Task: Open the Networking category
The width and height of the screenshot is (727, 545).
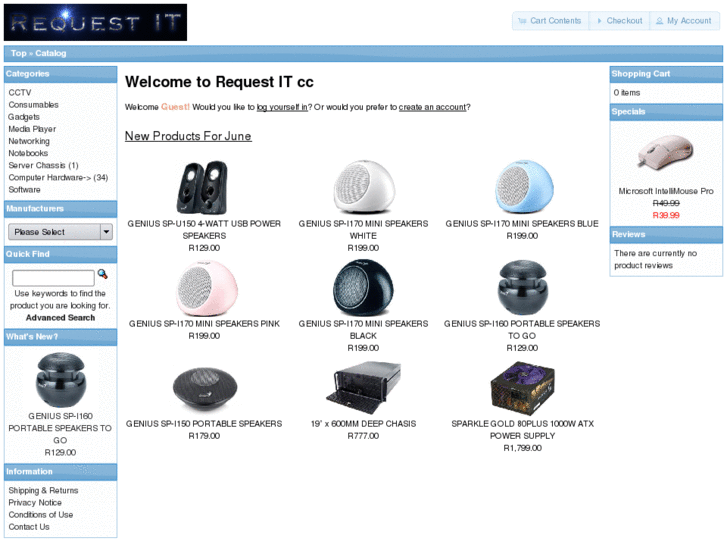Action: pyautogui.click(x=29, y=141)
